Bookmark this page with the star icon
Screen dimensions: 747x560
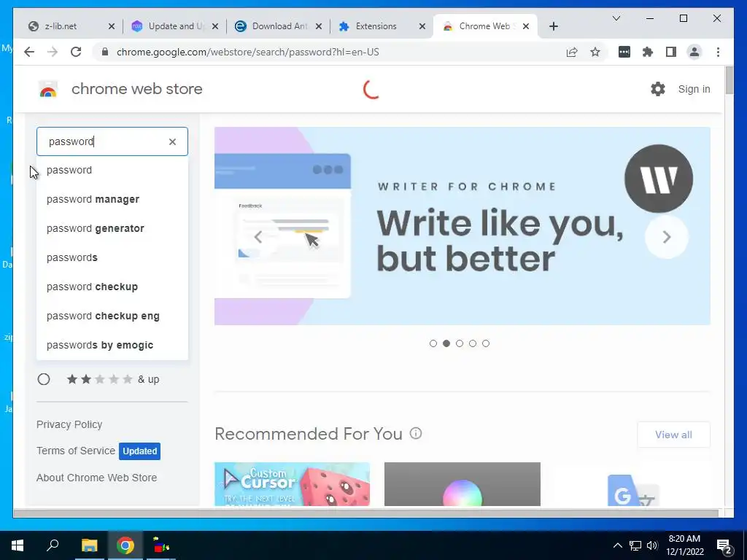pos(595,52)
